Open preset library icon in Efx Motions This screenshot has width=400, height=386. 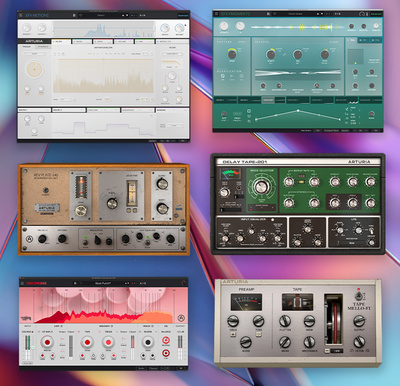coord(74,15)
